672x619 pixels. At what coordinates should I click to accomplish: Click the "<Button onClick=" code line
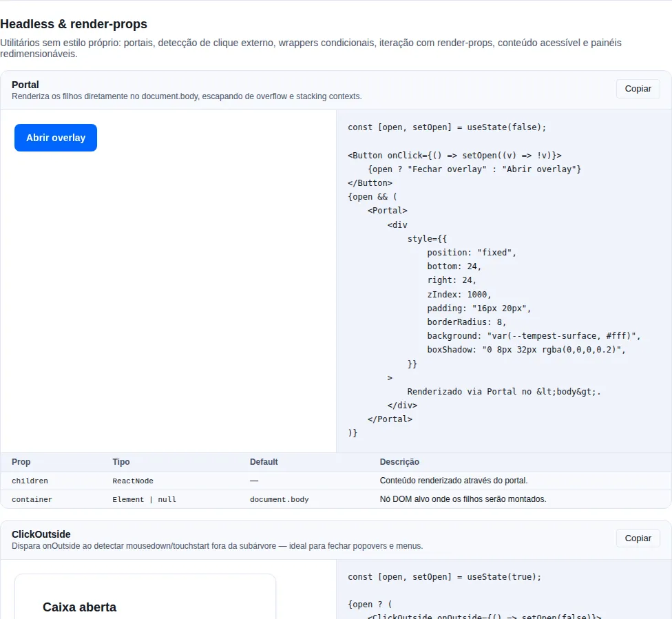click(454, 156)
